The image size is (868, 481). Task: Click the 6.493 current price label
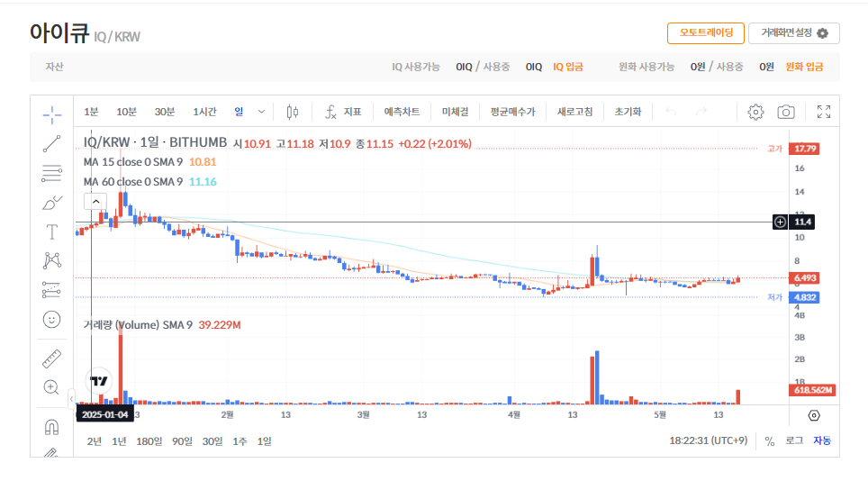804,277
